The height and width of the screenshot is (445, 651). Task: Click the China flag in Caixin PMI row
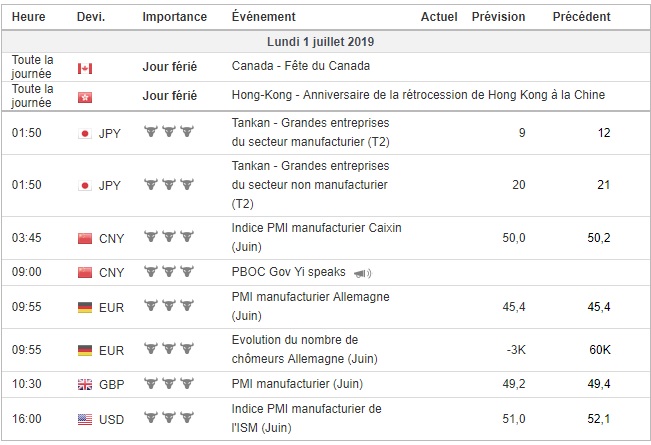(x=85, y=238)
